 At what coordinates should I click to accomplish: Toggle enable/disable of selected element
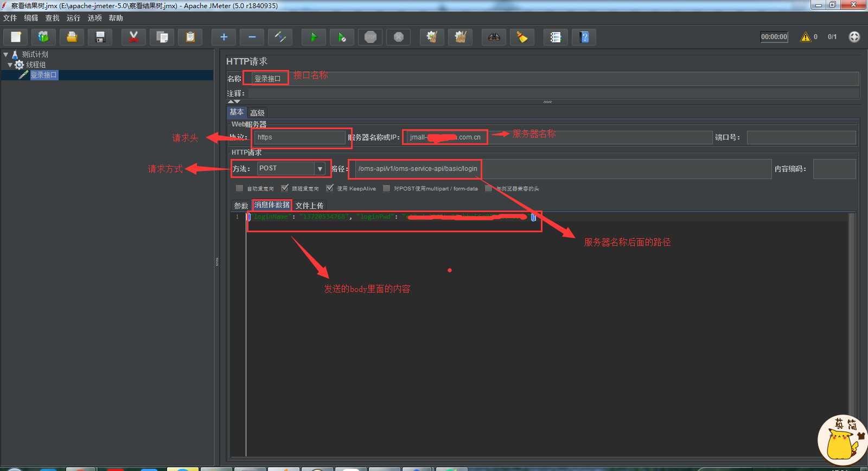point(280,37)
